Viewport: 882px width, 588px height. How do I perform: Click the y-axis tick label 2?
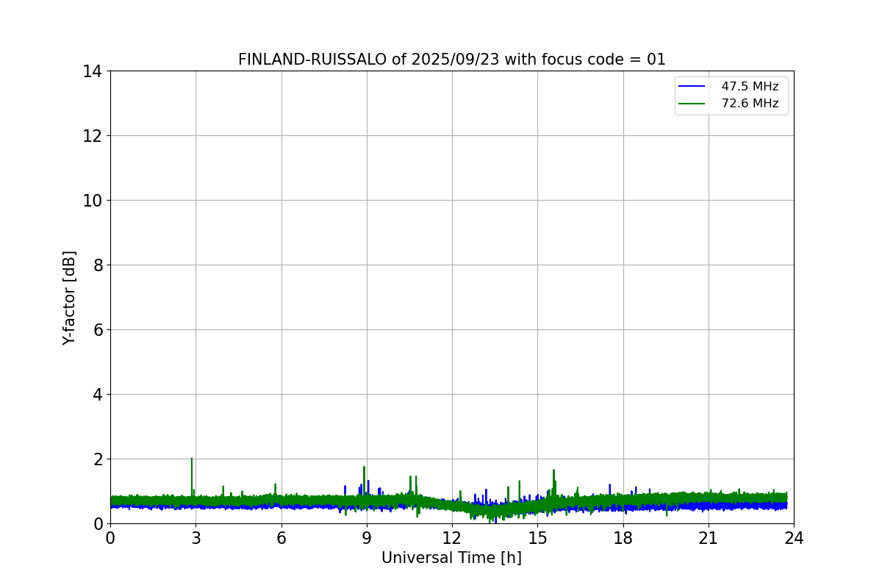point(98,459)
